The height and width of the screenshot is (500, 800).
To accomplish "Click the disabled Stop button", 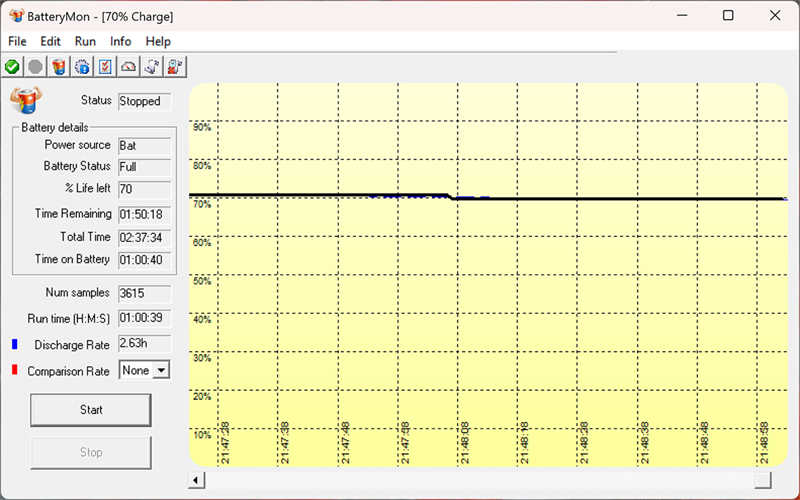I will [x=91, y=453].
